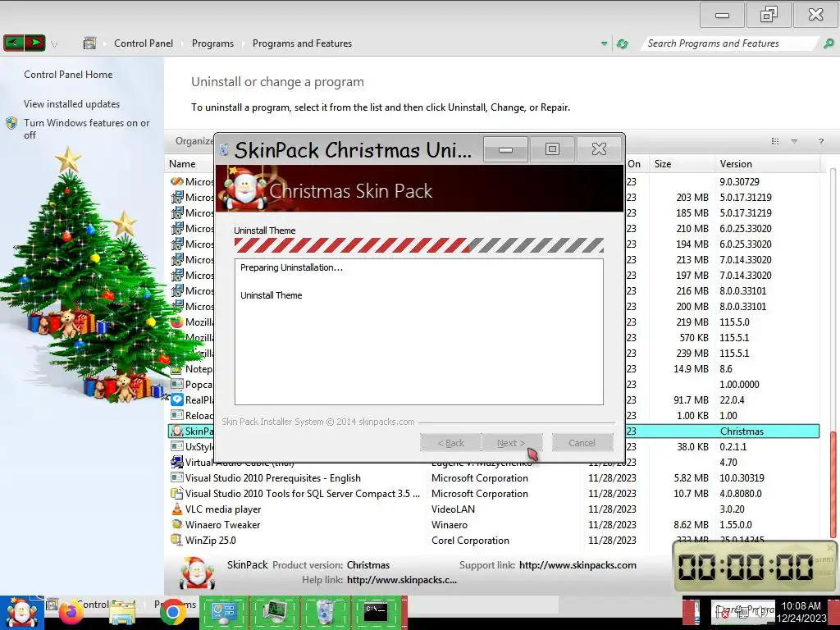The width and height of the screenshot is (840, 630).
Task: Click the Uninstall Theme progress bar
Action: (x=419, y=245)
